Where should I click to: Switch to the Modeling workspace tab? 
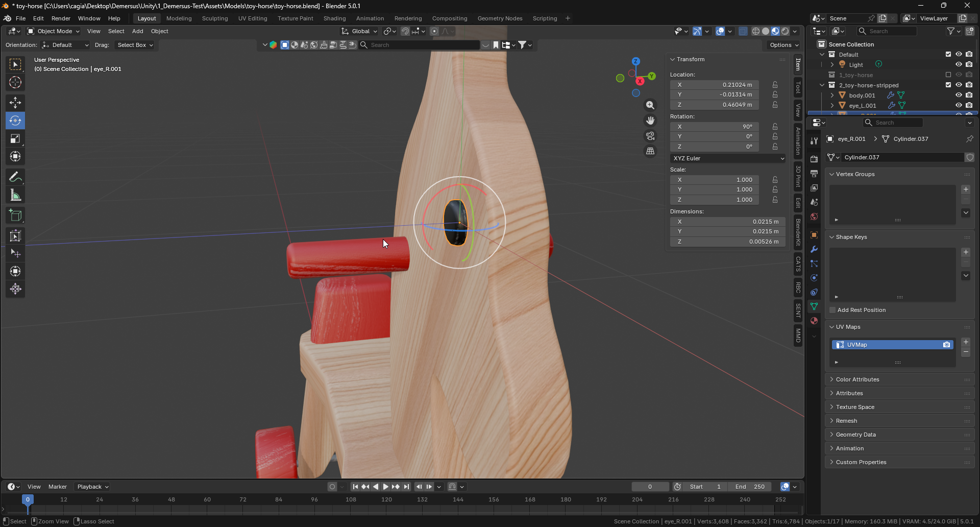[x=179, y=18]
